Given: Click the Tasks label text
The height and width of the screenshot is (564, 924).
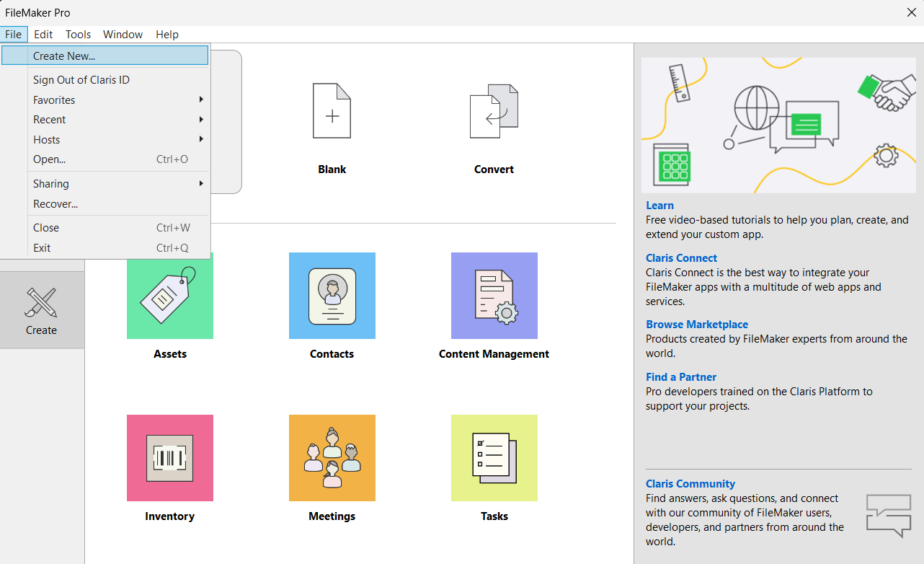Looking at the screenshot, I should [494, 516].
